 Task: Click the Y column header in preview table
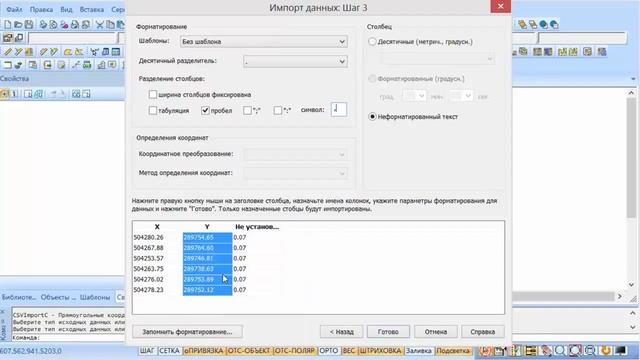click(207, 227)
